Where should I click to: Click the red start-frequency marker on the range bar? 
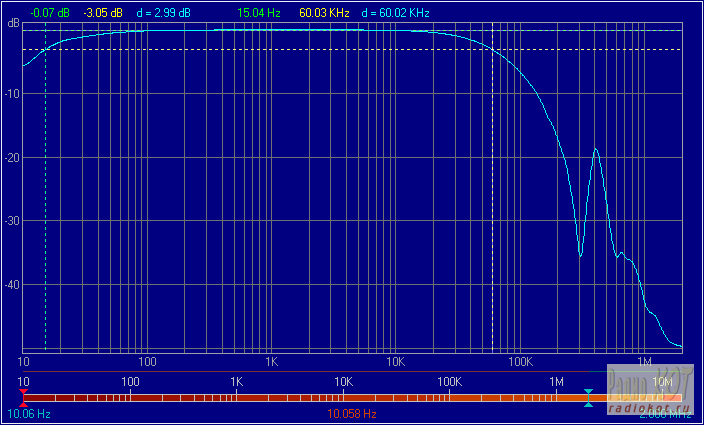[23, 398]
